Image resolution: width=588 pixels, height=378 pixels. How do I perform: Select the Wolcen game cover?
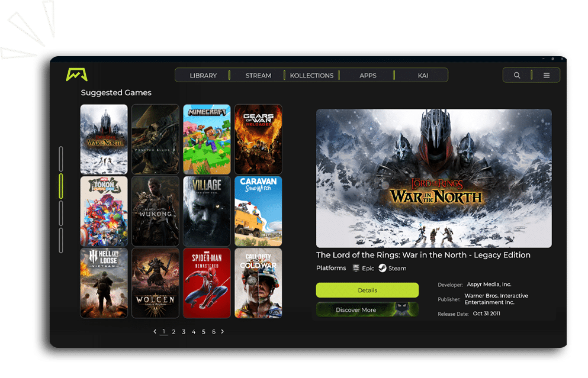[155, 283]
